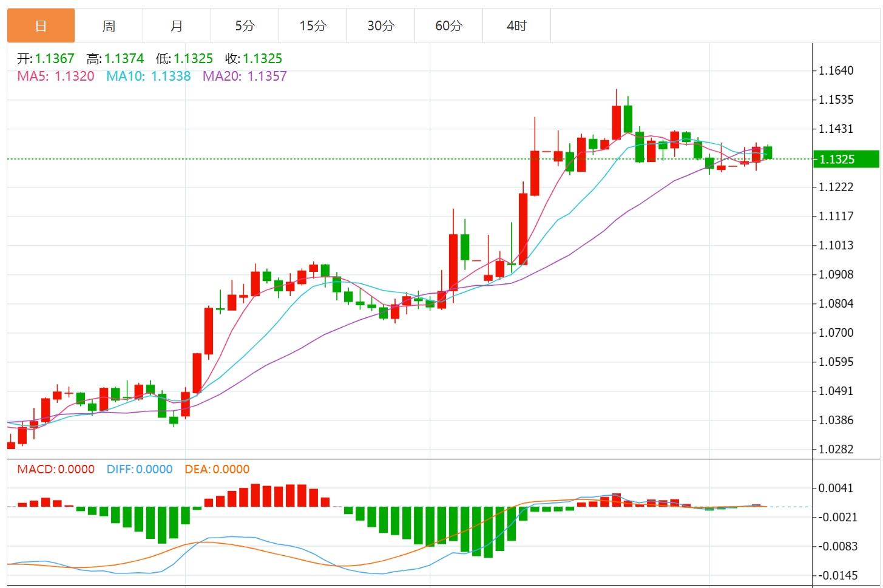Switch to the 周 weekly tab

tap(109, 25)
